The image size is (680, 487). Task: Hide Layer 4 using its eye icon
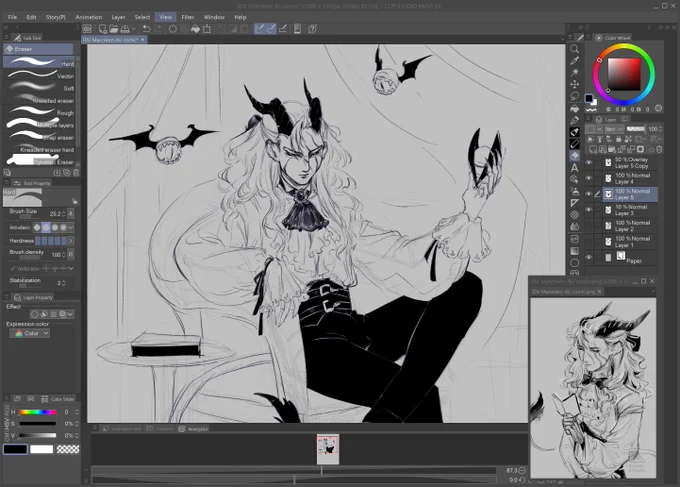[588, 178]
